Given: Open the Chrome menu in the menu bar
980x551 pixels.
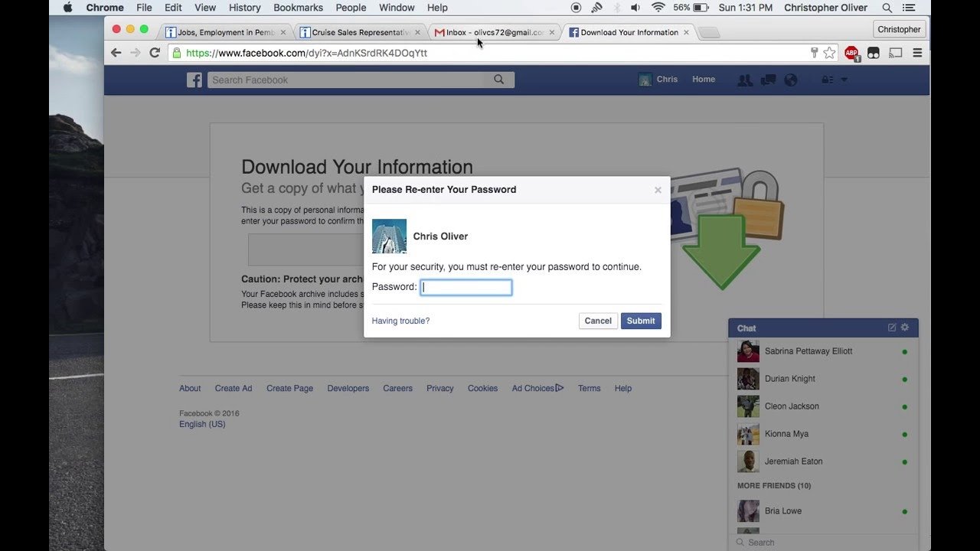Looking at the screenshot, I should point(105,8).
